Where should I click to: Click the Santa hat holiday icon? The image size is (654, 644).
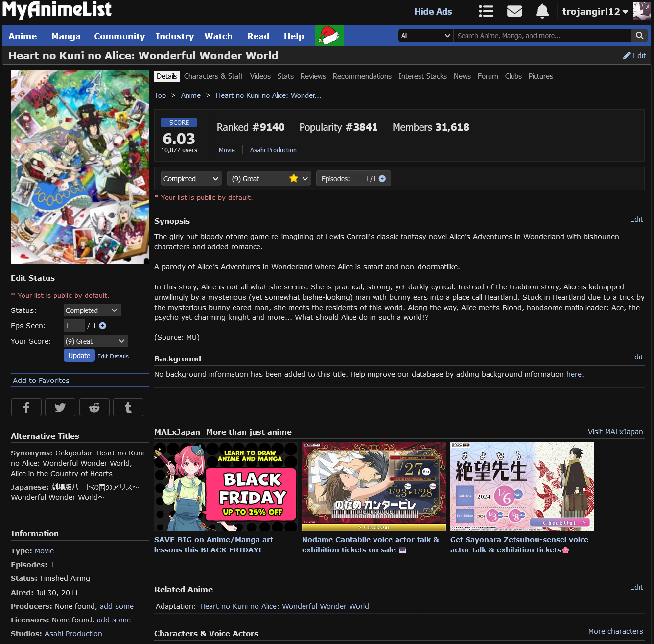coord(329,36)
